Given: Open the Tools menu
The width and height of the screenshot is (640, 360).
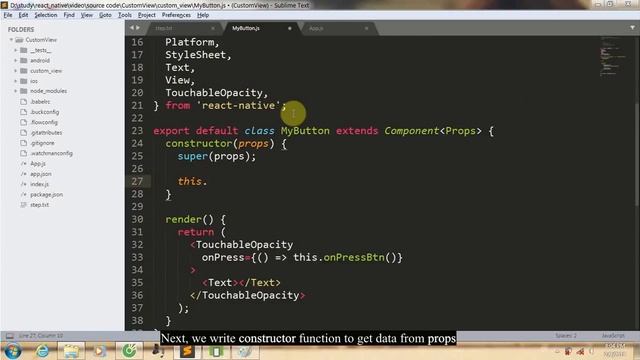Looking at the screenshot, I should [125, 15].
